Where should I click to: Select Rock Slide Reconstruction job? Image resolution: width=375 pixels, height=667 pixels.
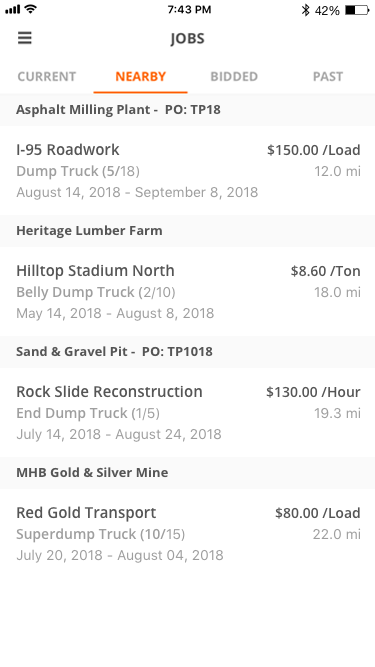click(188, 412)
